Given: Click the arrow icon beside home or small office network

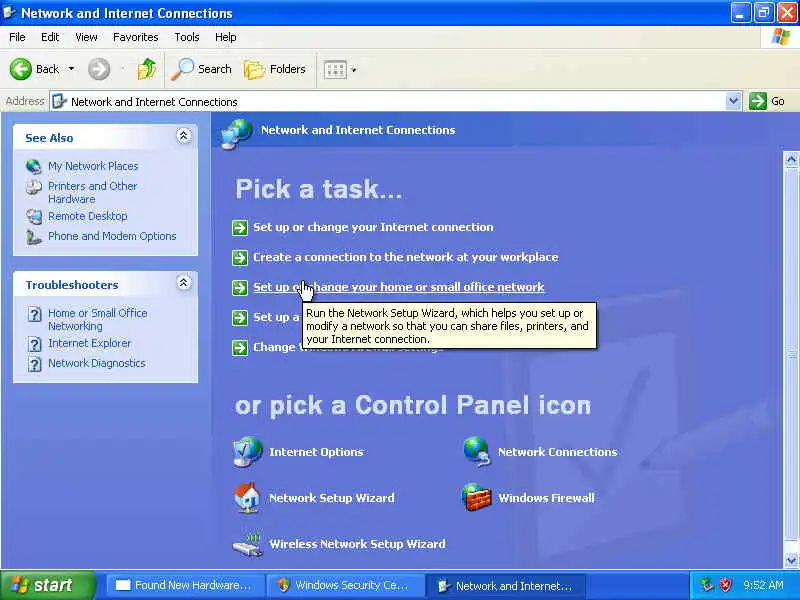Looking at the screenshot, I should pos(240,288).
